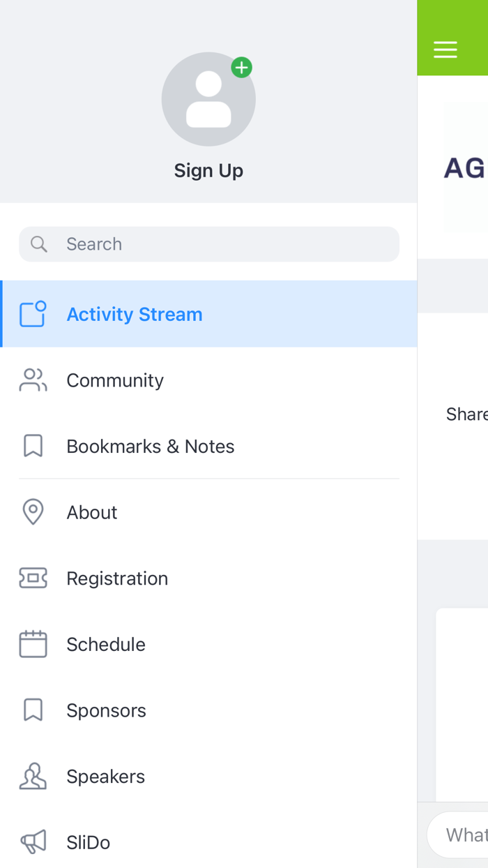
Task: Click the Schedule calendar icon
Action: tap(33, 644)
